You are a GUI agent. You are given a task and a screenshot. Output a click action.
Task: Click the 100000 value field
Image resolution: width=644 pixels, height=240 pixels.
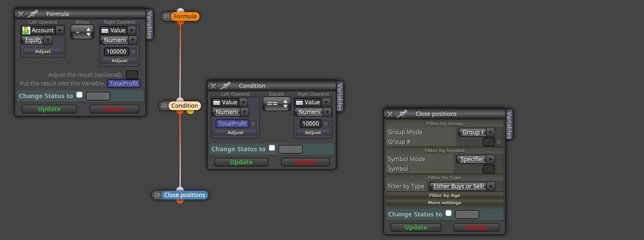click(117, 52)
